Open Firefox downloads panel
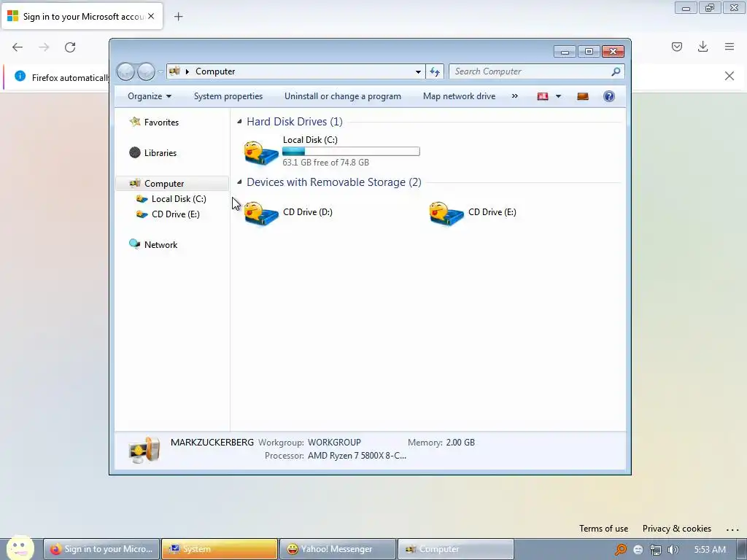The width and height of the screenshot is (747, 560). coord(703,47)
